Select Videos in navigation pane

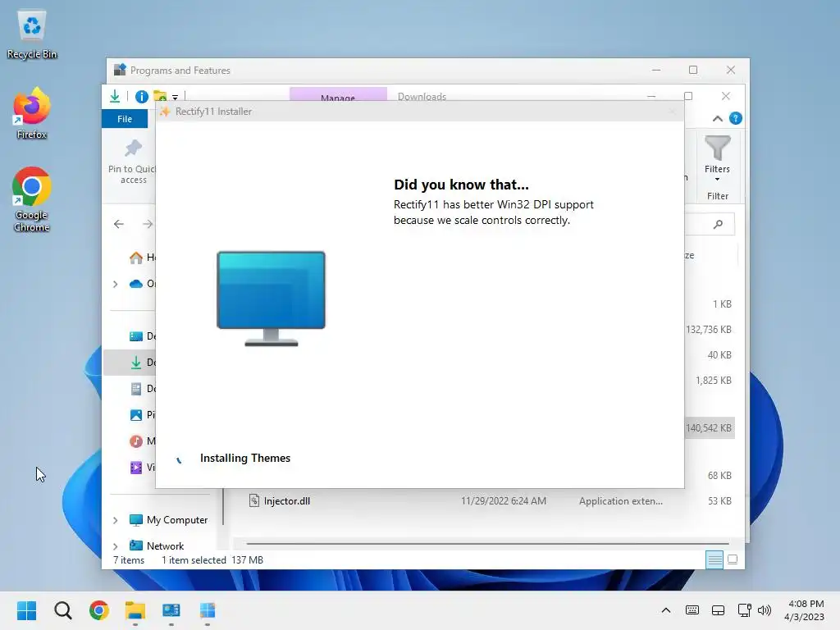(142, 467)
